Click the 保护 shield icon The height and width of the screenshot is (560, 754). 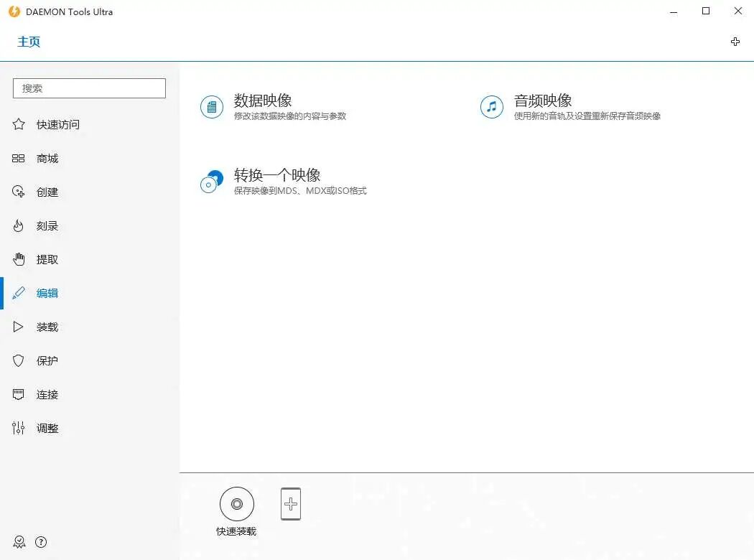point(18,360)
